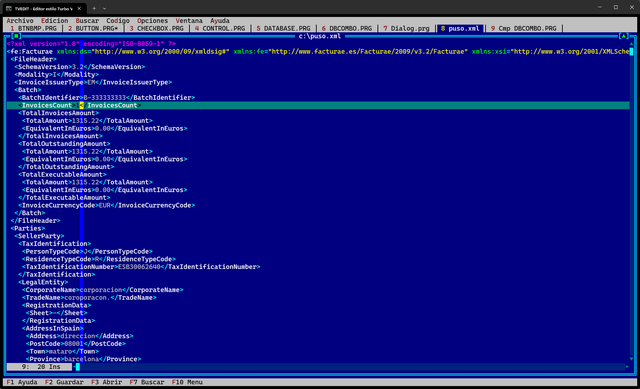Click the PostCode 08001 line
The height and width of the screenshot is (389, 640).
click(x=76, y=344)
